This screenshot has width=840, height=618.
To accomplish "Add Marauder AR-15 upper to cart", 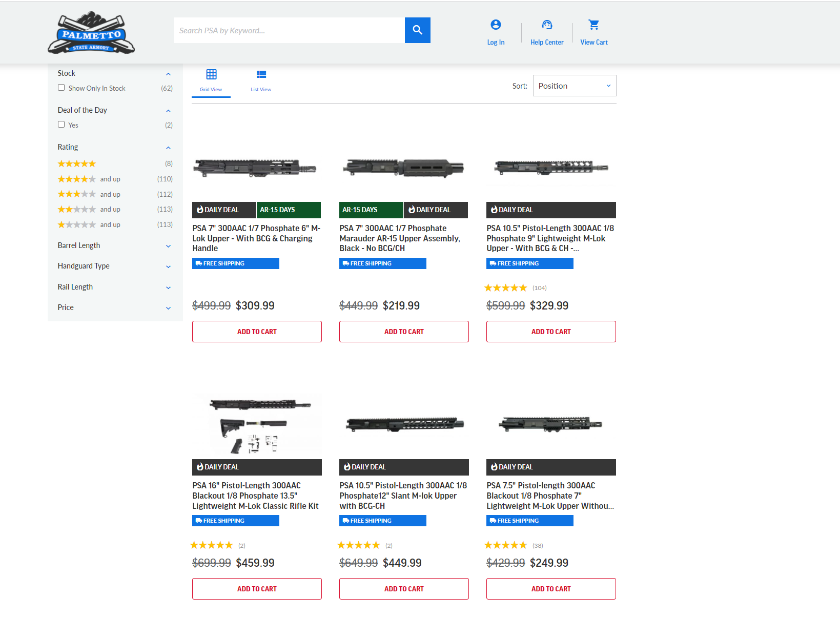I will (x=404, y=332).
